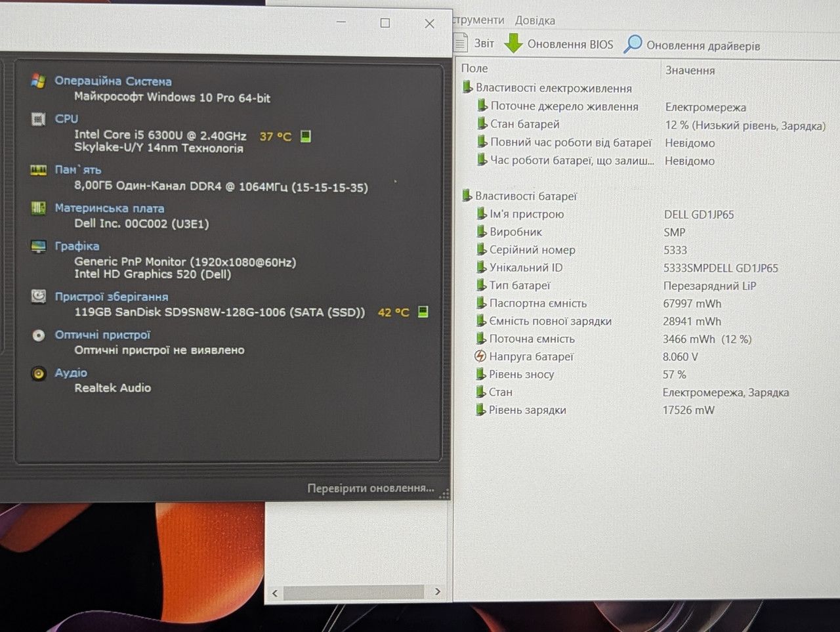Click the horizontal scrollbar thumb
840x632 pixels.
pyautogui.click(x=354, y=592)
